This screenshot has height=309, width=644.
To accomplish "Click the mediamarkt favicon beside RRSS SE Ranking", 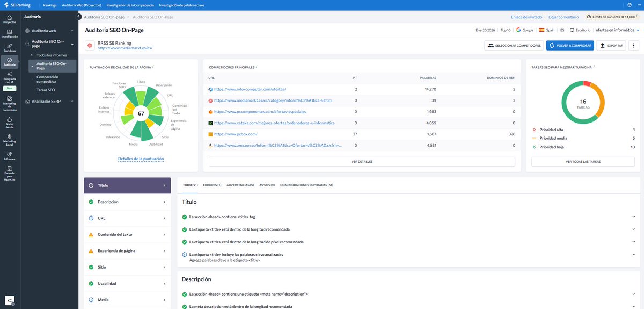I will (89, 46).
